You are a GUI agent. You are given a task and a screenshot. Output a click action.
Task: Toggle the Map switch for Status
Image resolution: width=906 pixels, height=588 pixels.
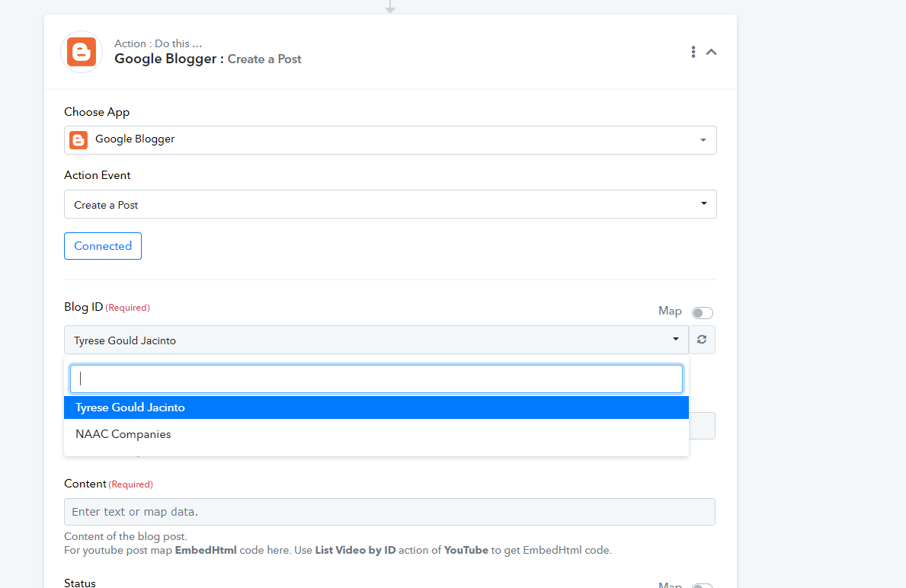tap(702, 586)
